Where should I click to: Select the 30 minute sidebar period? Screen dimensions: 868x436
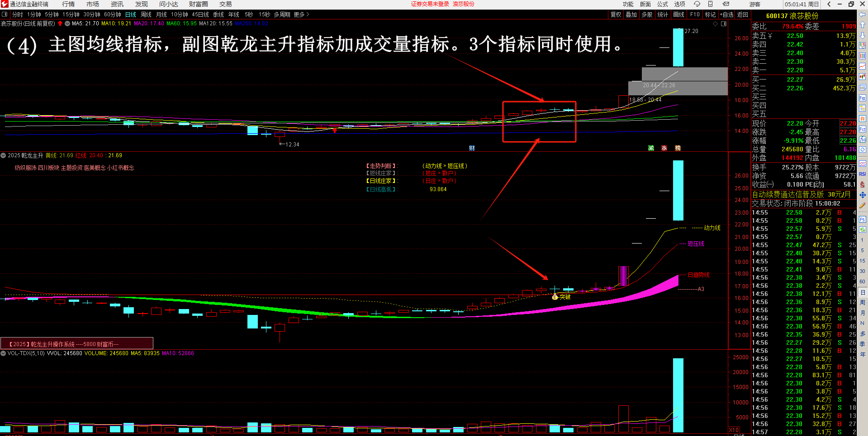tap(863, 271)
